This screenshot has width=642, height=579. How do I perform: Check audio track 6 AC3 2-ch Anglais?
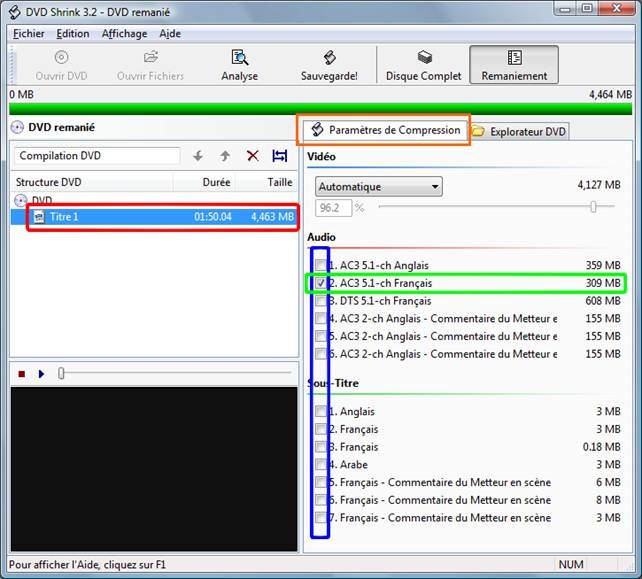pos(320,354)
